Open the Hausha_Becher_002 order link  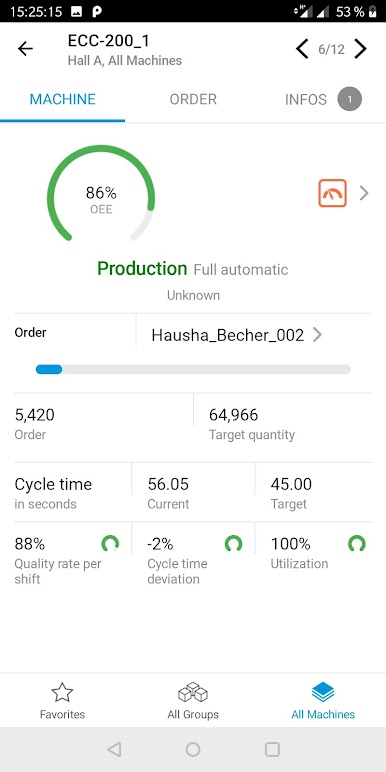pos(227,335)
